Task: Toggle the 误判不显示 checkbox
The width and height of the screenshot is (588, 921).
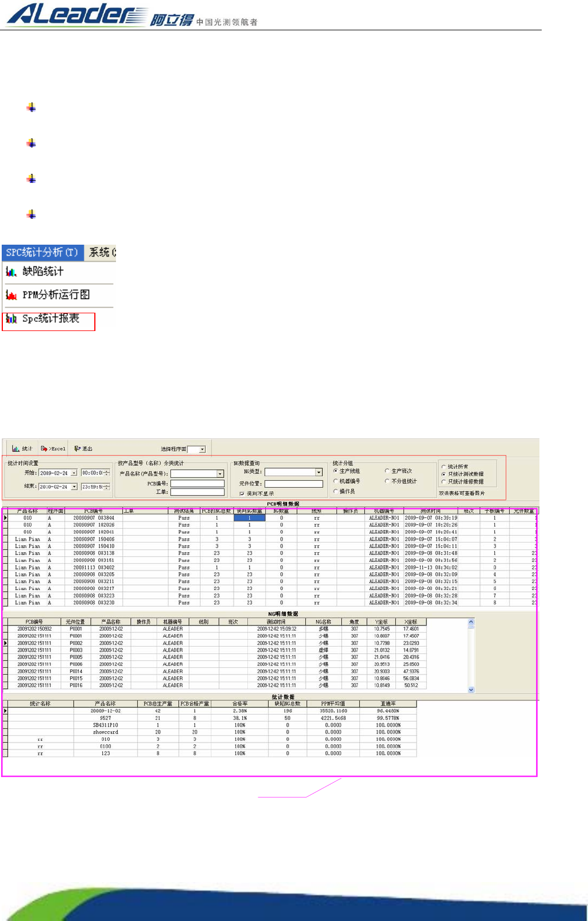Action: coord(242,493)
